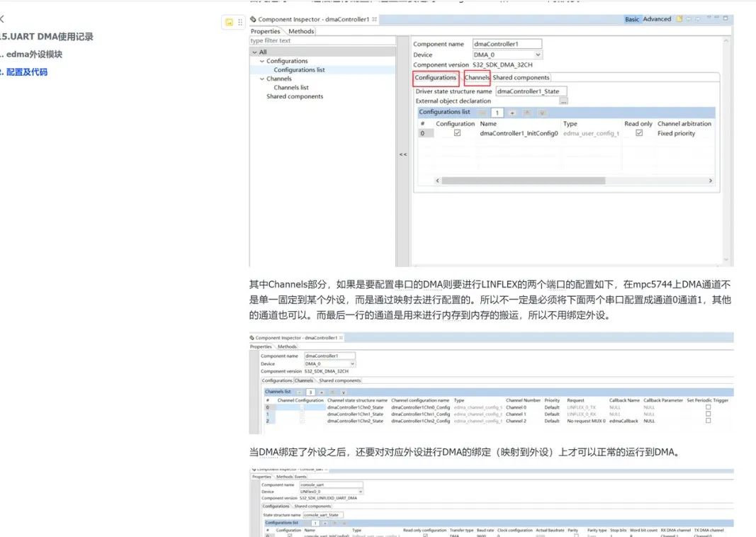Click the plus icon in the Channels list header
756x537 pixels.
[322, 392]
